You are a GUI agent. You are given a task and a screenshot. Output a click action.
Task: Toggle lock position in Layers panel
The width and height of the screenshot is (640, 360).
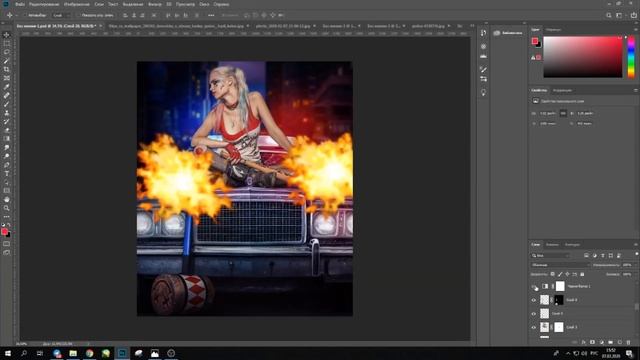(567, 274)
